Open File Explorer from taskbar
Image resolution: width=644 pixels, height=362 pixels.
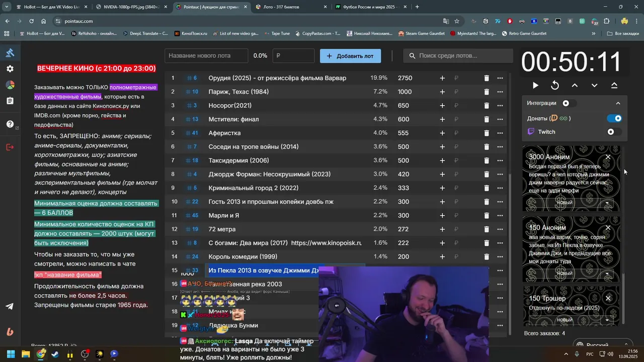(26, 354)
